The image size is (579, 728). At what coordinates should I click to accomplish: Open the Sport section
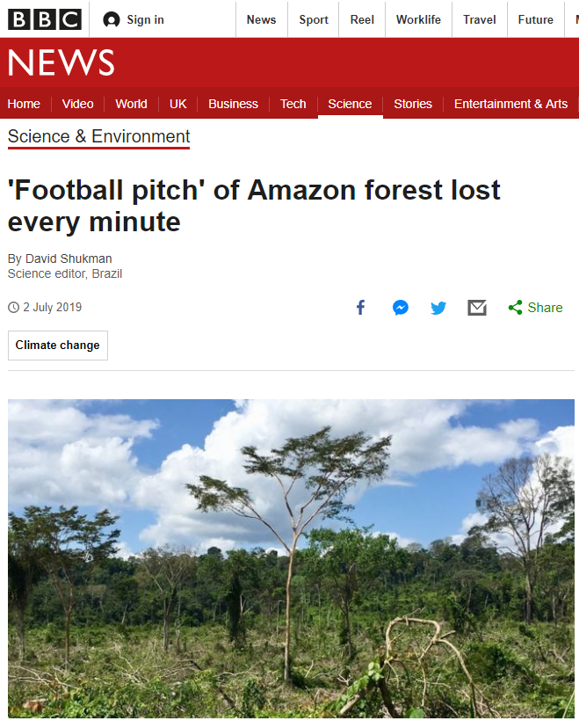314,19
